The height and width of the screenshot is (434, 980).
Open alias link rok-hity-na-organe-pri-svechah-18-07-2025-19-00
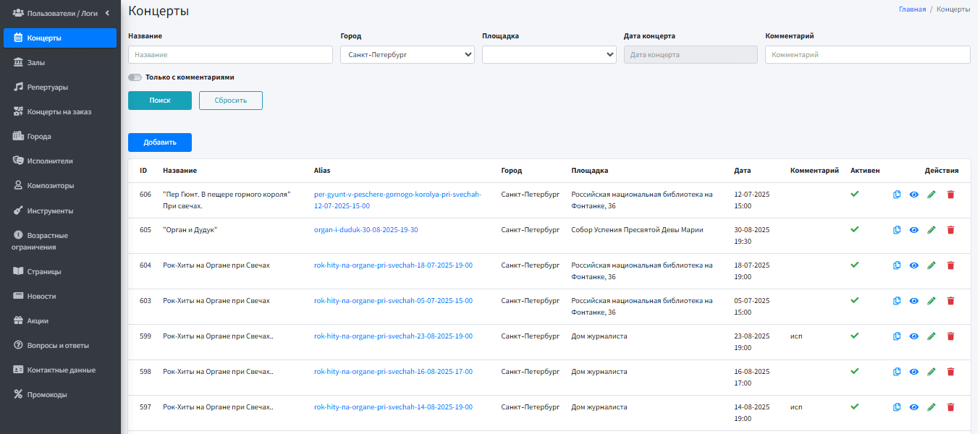pos(393,265)
